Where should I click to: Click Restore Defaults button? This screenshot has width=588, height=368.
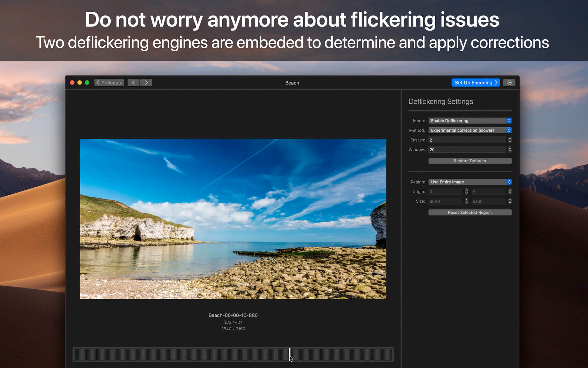(469, 161)
